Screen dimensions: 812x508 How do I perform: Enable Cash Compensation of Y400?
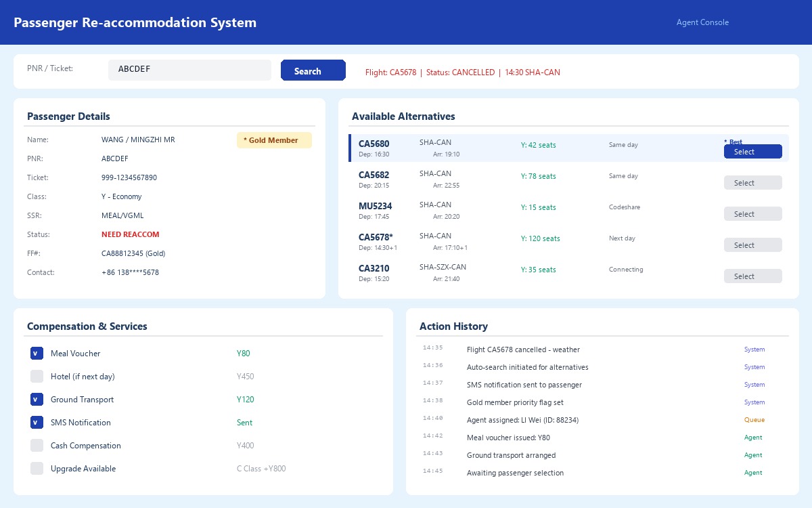pos(37,445)
